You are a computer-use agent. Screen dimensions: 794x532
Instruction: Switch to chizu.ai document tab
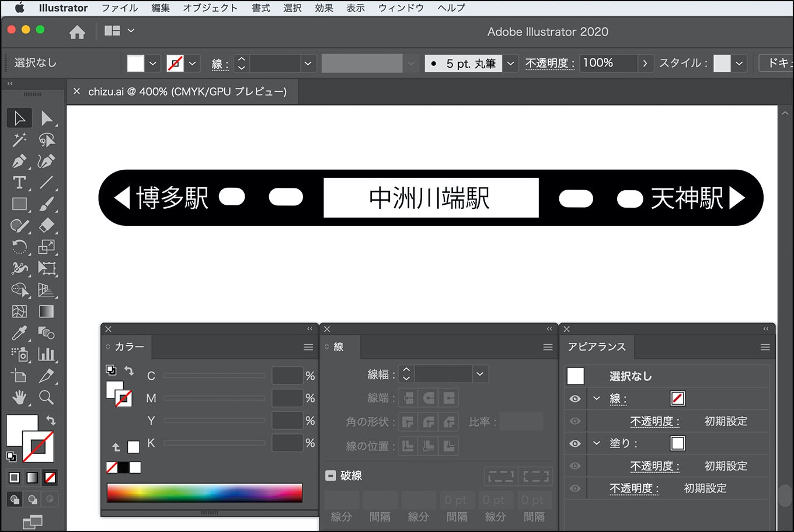[x=187, y=92]
